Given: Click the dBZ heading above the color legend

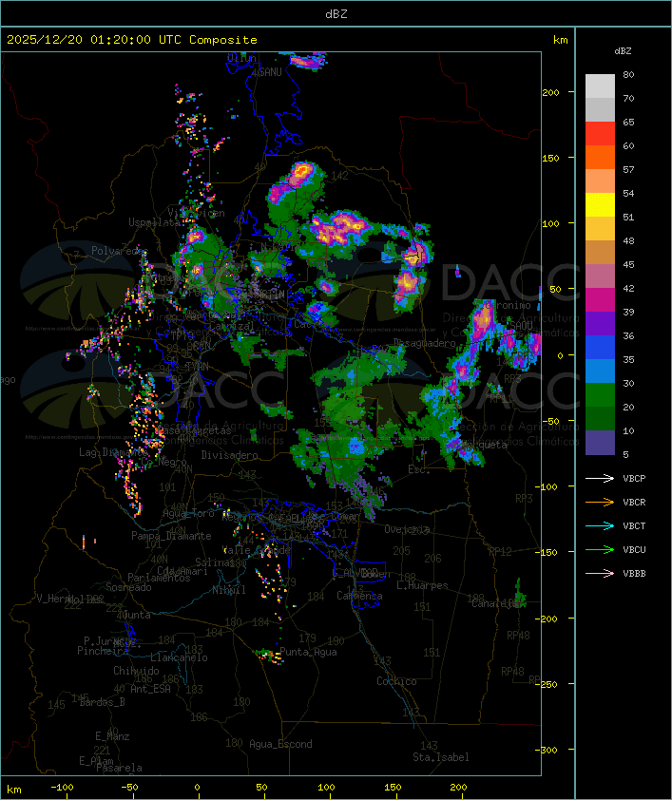Looking at the screenshot, I should [623, 51].
